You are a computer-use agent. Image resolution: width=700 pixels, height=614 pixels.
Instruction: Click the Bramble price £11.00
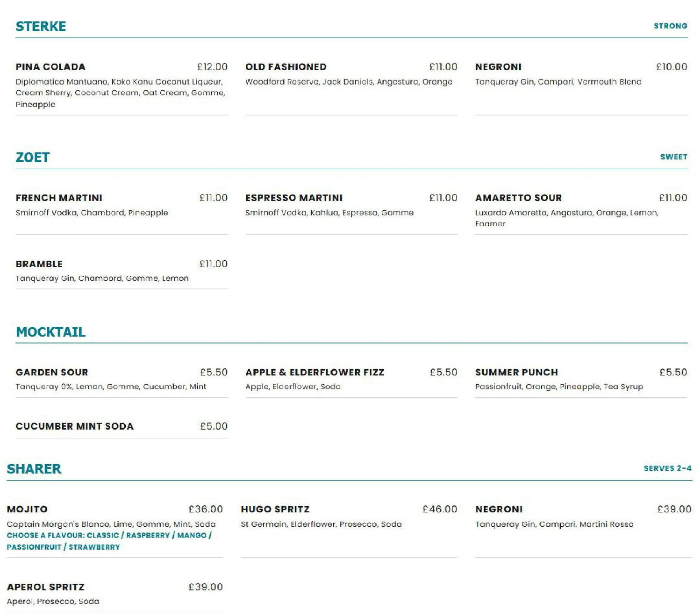point(213,264)
